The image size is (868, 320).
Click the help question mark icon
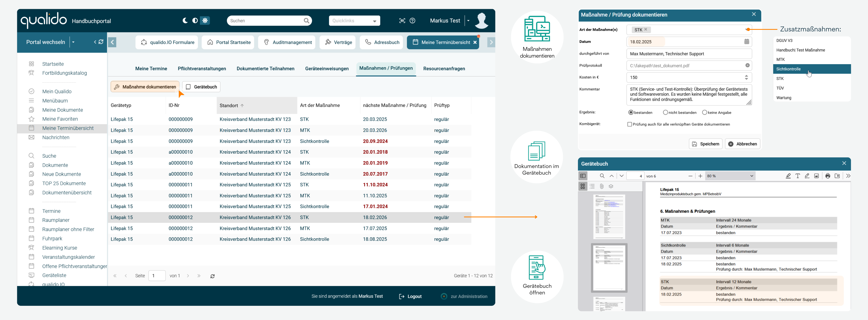click(412, 21)
